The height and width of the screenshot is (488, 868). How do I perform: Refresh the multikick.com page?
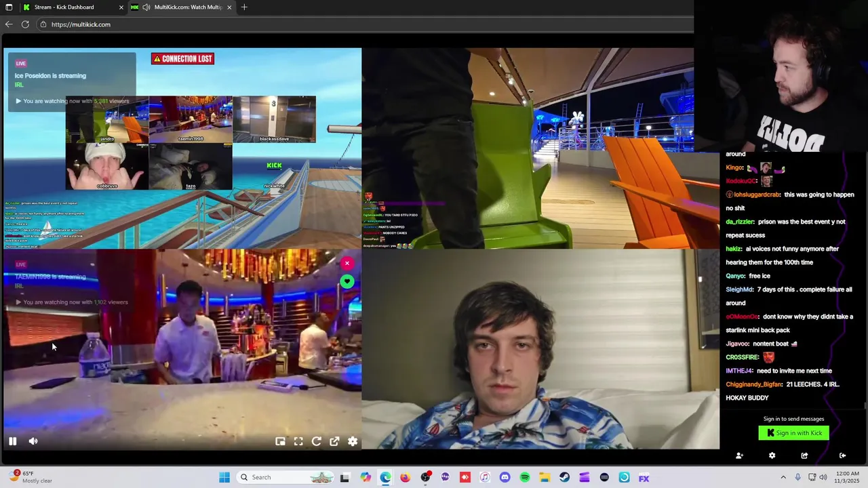[x=25, y=24]
